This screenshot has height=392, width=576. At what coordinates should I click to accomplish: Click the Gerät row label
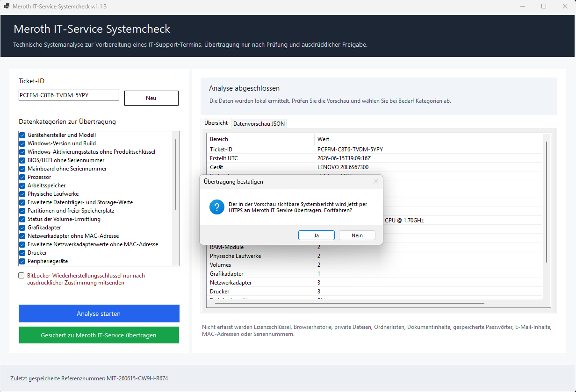(x=216, y=167)
